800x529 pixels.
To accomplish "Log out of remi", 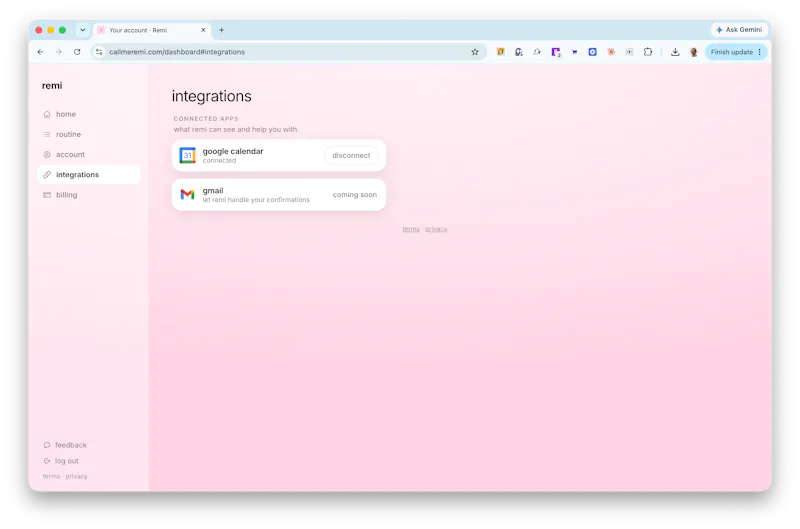I will click(61, 461).
